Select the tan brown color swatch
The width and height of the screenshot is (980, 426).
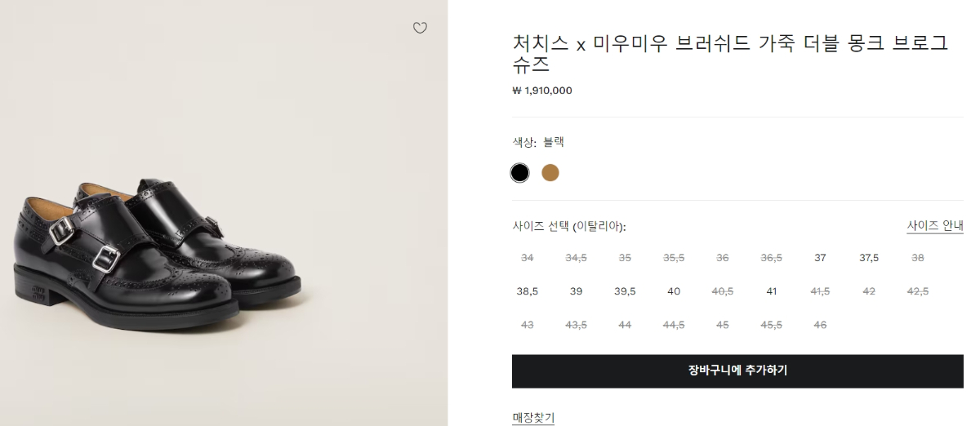click(550, 173)
